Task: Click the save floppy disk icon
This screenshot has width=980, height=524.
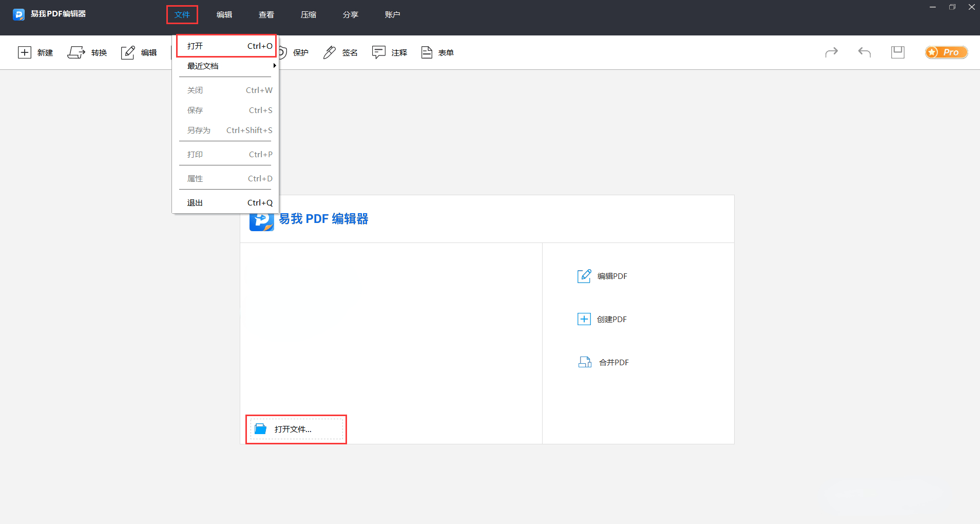Action: pos(898,52)
